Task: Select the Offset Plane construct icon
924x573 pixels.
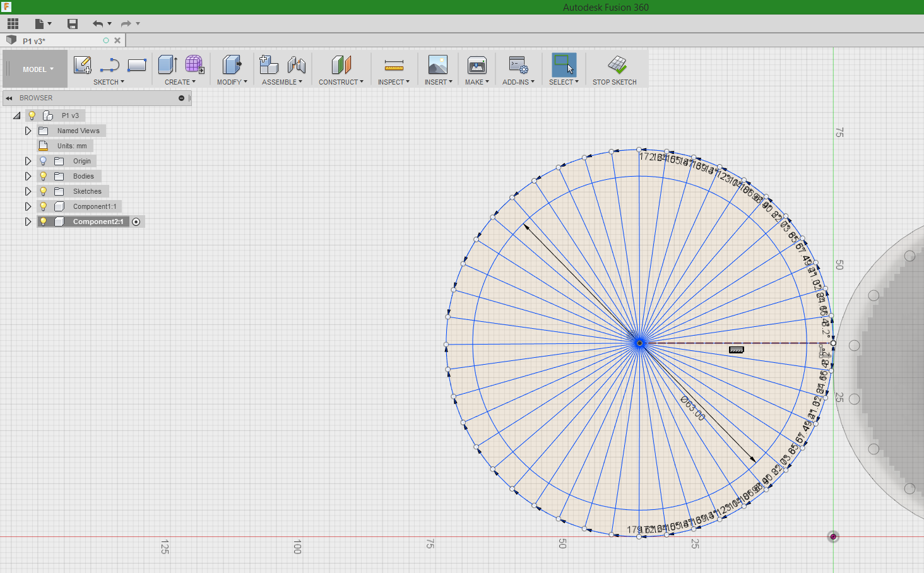Action: 341,65
